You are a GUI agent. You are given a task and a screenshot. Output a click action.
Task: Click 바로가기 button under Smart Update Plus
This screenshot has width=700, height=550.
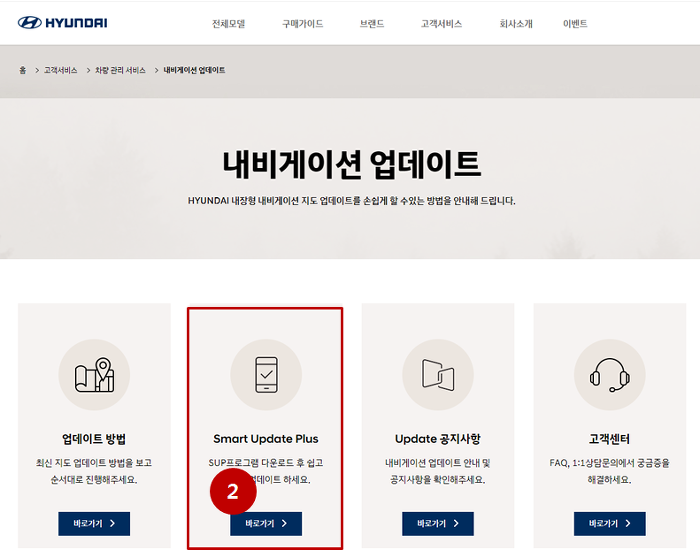click(266, 524)
